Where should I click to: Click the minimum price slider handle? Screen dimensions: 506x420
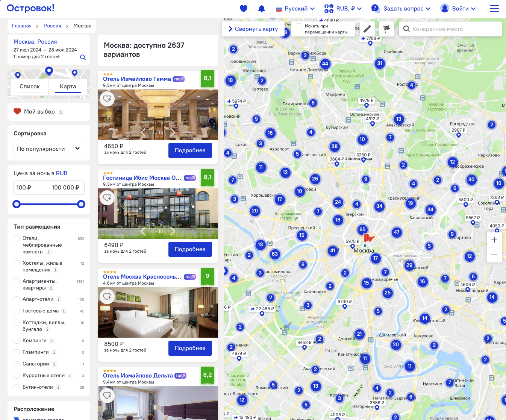[x=17, y=204]
